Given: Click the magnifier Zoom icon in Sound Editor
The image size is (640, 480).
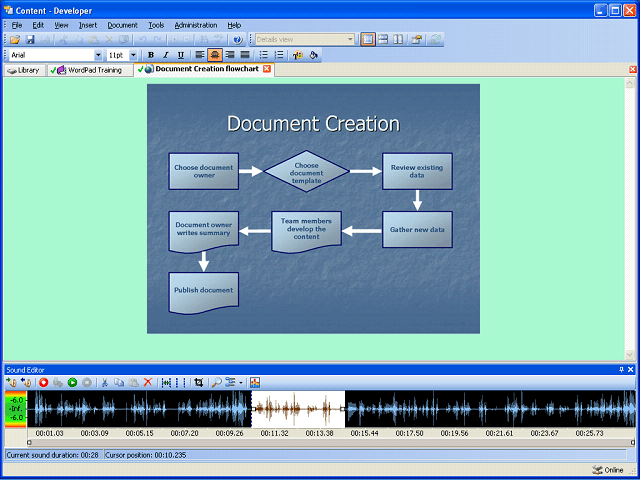Looking at the screenshot, I should point(217,382).
